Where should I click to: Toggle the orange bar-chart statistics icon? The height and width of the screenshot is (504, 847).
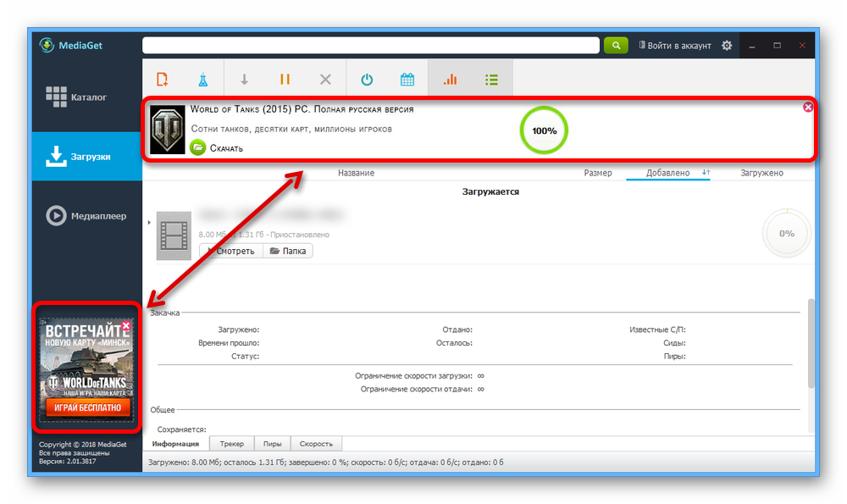450,79
